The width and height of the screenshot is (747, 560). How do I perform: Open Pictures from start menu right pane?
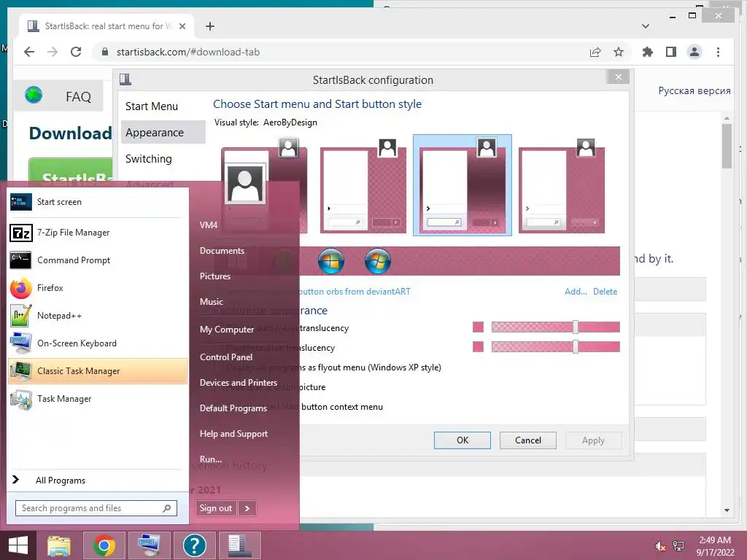coord(215,276)
